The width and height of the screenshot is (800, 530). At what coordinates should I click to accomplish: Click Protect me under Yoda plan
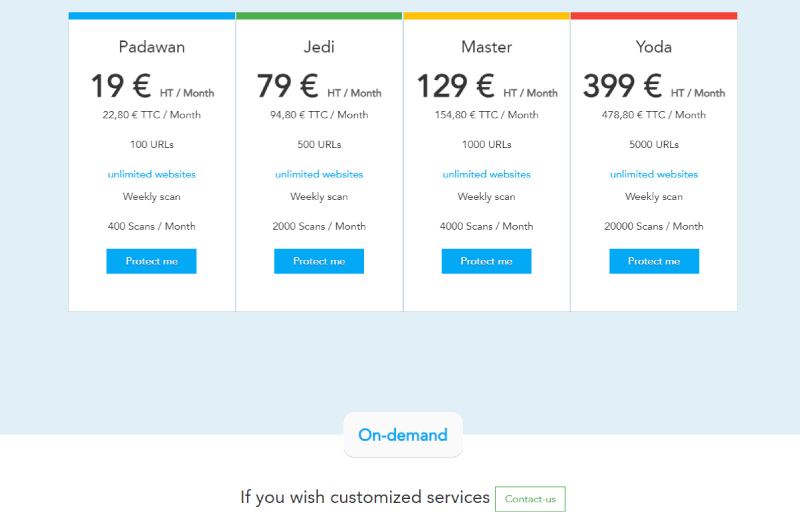coord(654,261)
